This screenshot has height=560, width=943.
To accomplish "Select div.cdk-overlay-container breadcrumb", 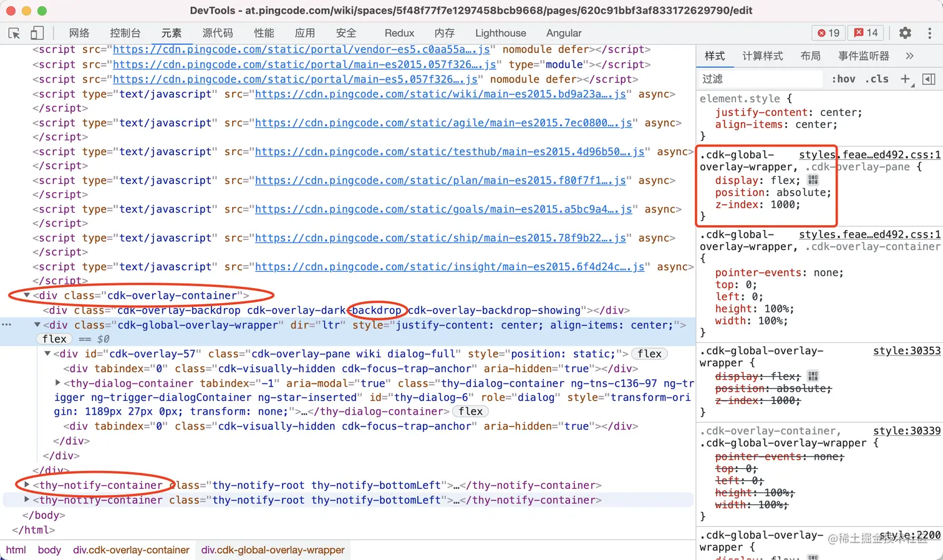I will pyautogui.click(x=131, y=550).
